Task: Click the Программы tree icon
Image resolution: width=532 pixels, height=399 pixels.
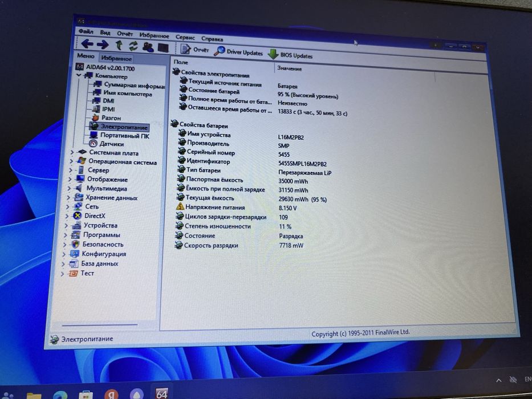Action: tap(76, 235)
